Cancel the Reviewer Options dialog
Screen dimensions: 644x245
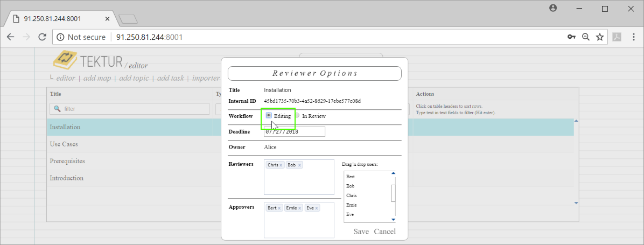pyautogui.click(x=384, y=232)
